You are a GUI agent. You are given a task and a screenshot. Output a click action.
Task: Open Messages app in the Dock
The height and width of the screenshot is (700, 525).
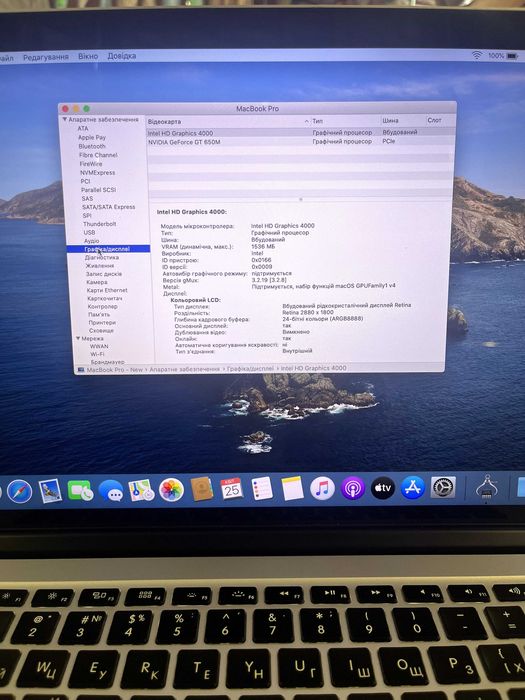111,490
